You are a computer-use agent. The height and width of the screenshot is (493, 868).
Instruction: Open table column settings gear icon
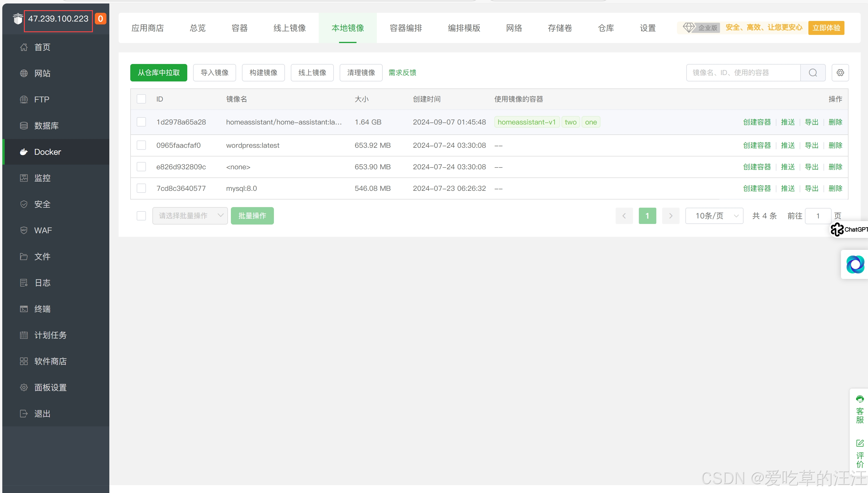[840, 72]
